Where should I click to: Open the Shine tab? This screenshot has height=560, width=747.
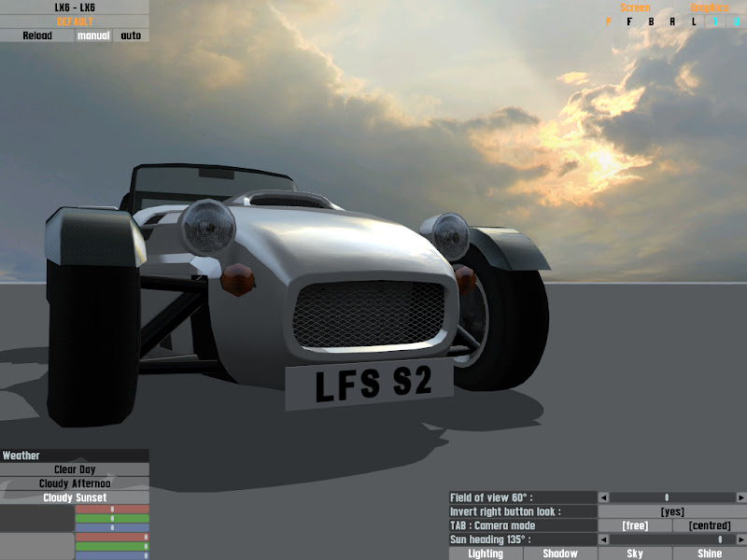pyautogui.click(x=710, y=553)
